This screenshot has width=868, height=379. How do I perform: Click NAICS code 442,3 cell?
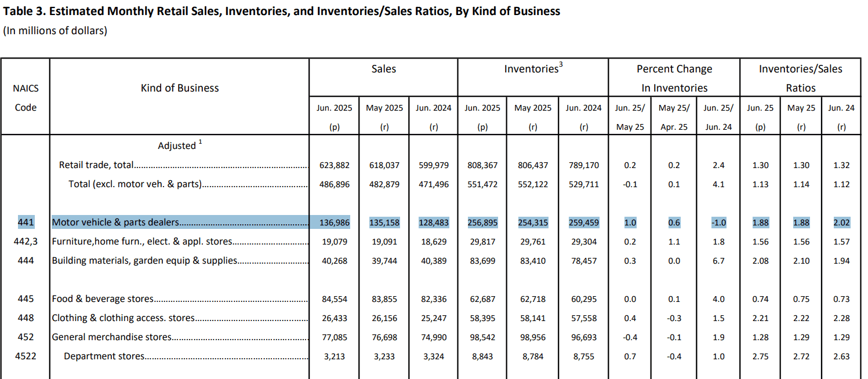26,242
